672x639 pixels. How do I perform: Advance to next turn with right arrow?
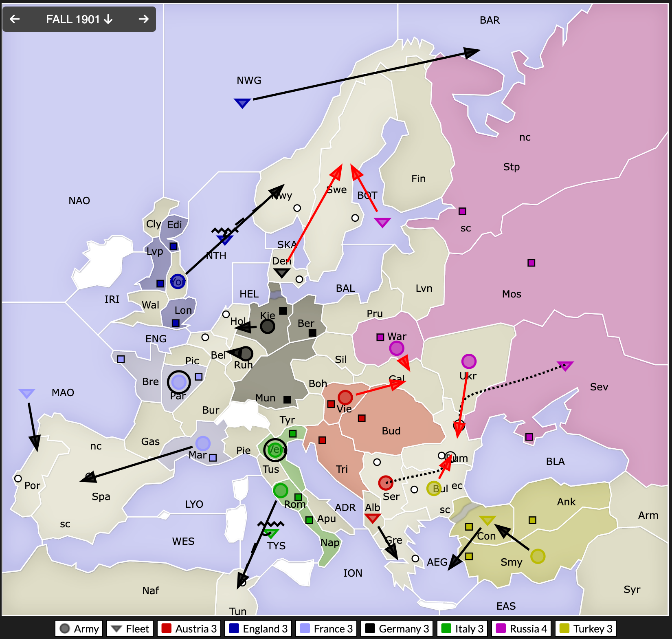[143, 19]
